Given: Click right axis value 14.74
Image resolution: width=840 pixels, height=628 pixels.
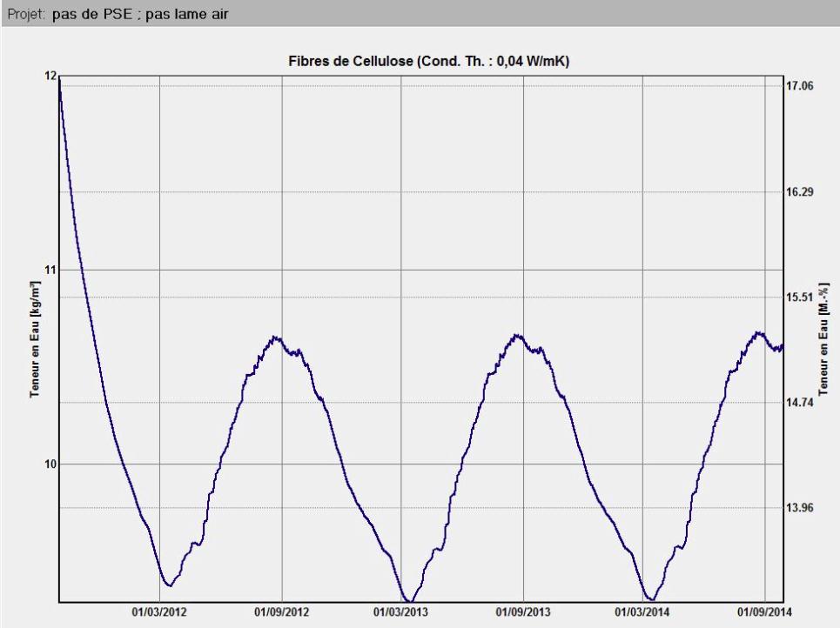Looking at the screenshot, I should (799, 403).
